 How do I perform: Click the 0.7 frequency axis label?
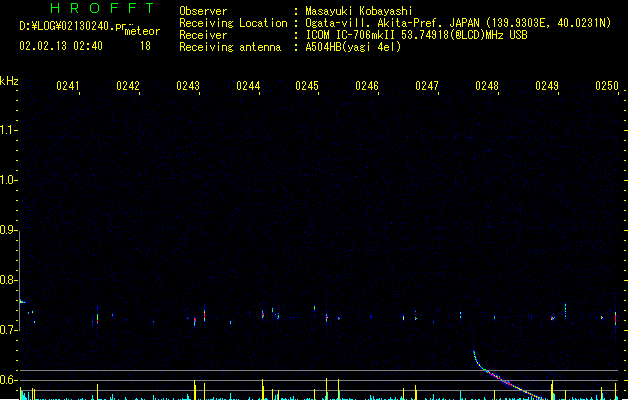(x=8, y=329)
